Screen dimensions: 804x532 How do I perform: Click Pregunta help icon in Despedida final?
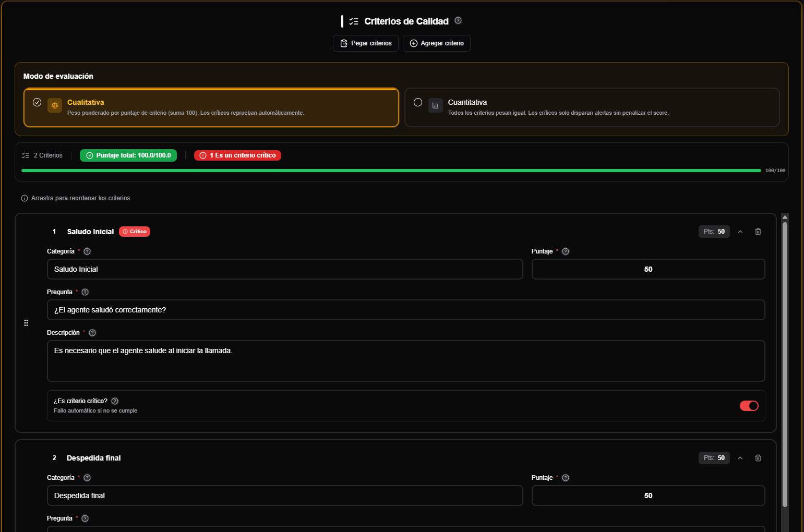coord(85,518)
